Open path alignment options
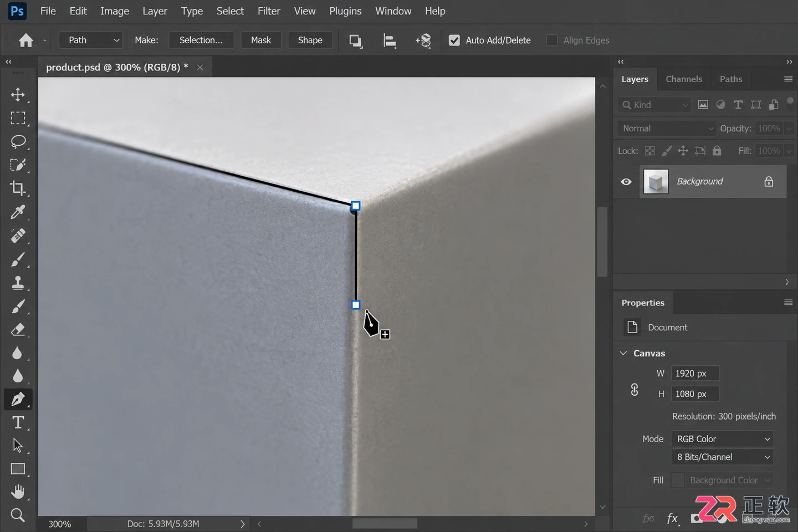798x532 pixels. 390,40
